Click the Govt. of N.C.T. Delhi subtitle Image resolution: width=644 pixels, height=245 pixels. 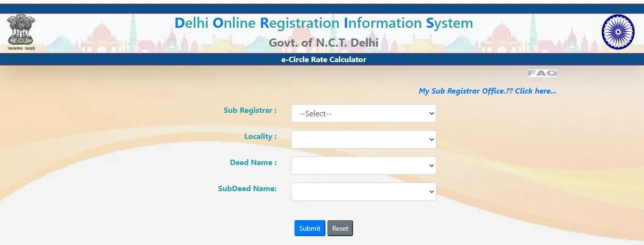click(x=323, y=42)
